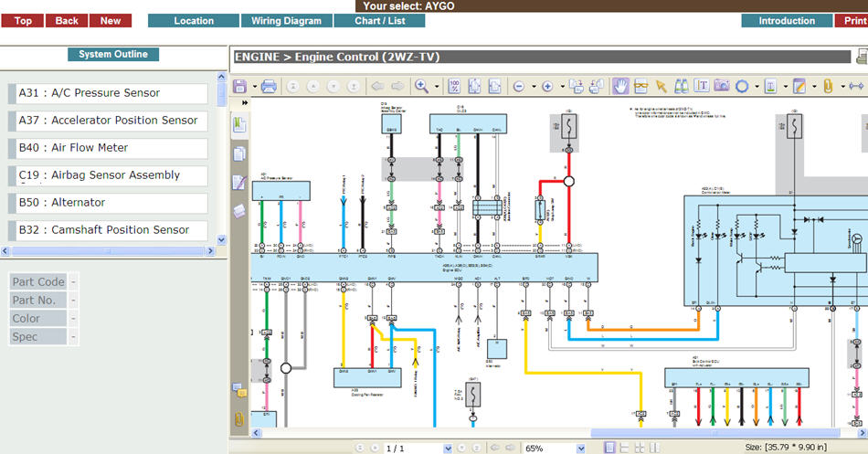Image resolution: width=868 pixels, height=454 pixels.
Task: Select A37 : Accelerator Position Sensor
Action: [x=109, y=121]
